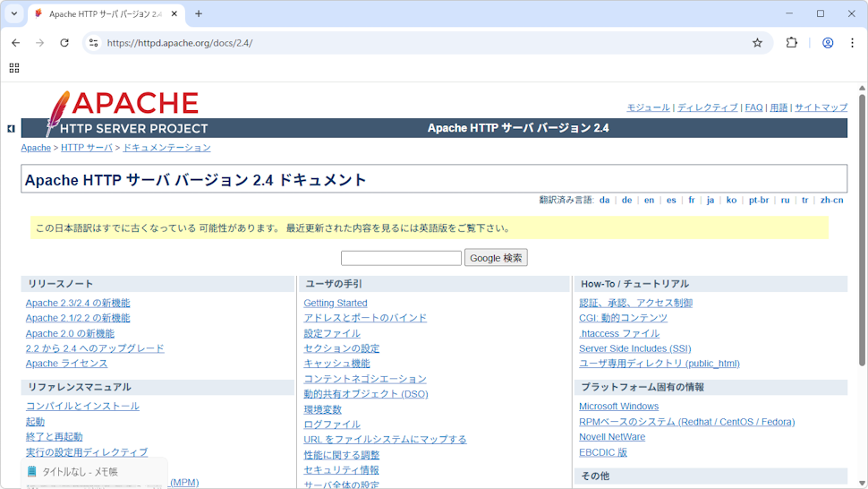This screenshot has width=868, height=489.
Task: Click the forward navigation arrow
Action: 40,43
